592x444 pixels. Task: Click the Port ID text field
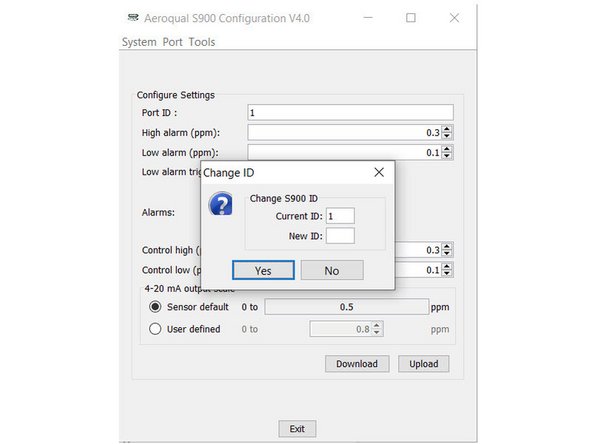coord(350,113)
